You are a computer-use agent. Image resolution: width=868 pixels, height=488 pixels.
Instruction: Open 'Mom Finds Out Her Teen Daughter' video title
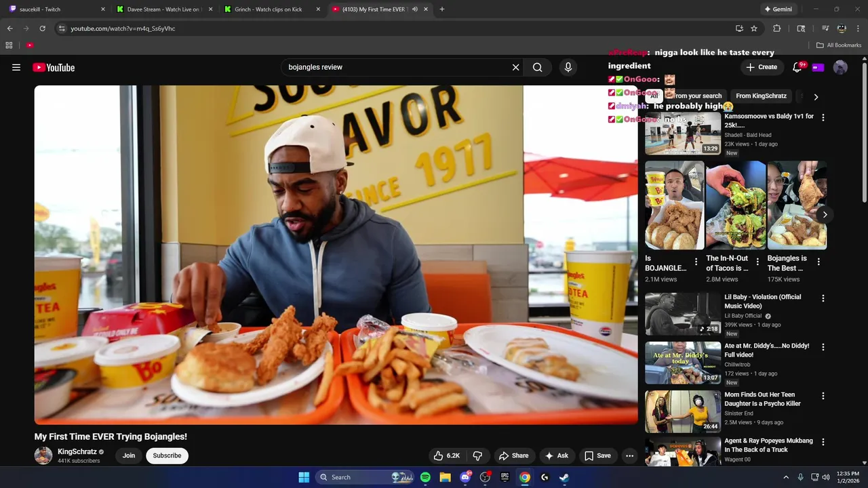(762, 399)
